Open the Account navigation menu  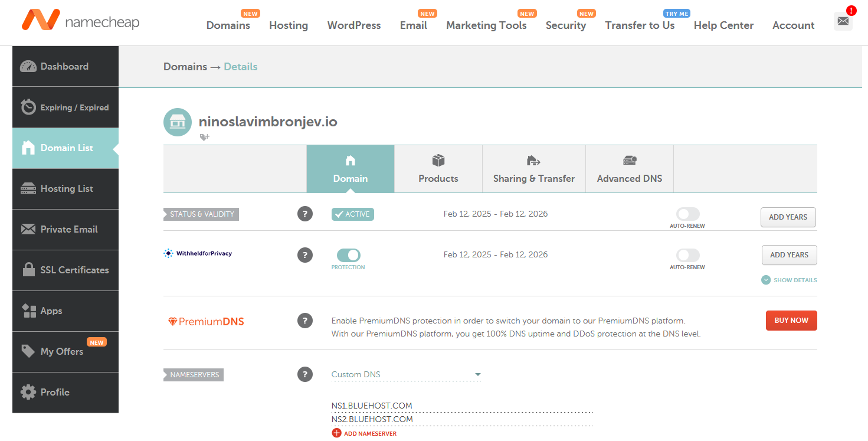point(793,25)
